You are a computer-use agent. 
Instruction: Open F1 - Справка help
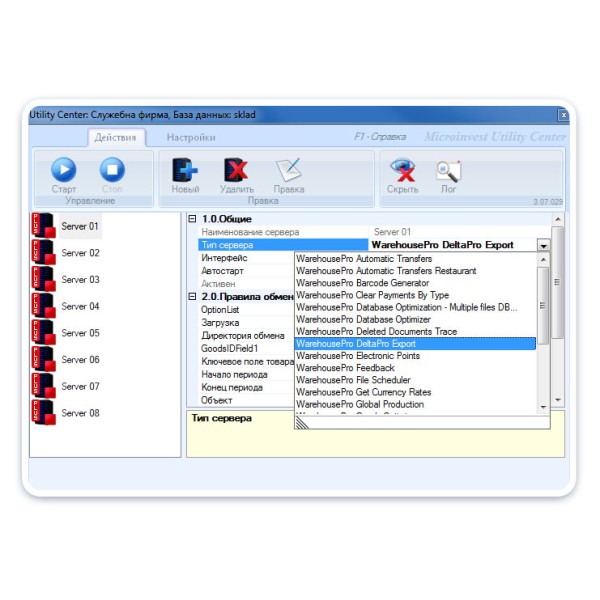[x=380, y=137]
